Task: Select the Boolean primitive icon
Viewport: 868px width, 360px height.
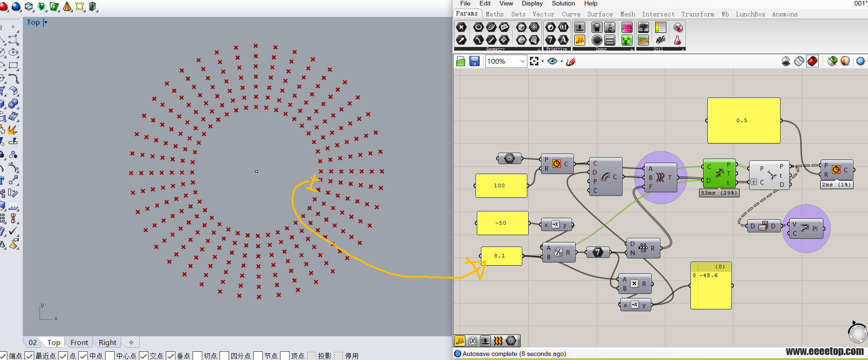Action: pyautogui.click(x=551, y=27)
